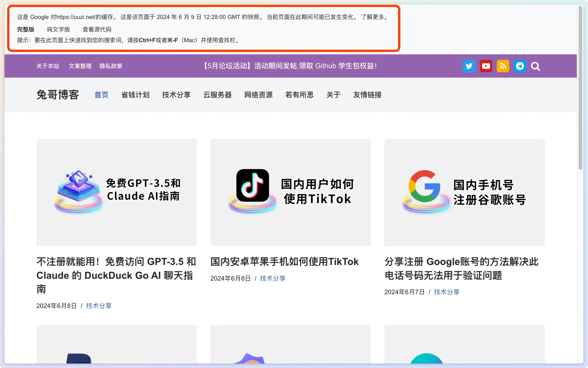Open the 分享注册 Google账号 article title
The height and width of the screenshot is (368, 588).
(x=461, y=269)
